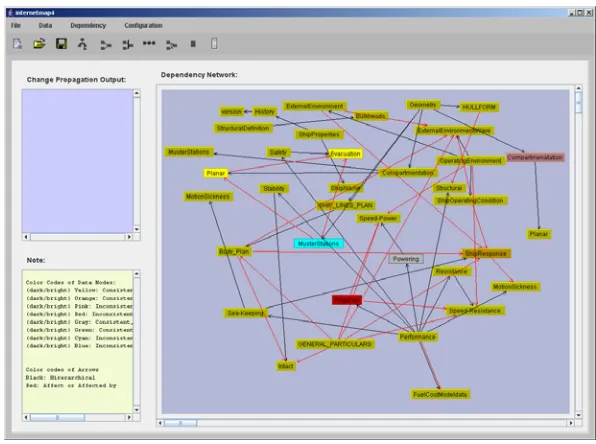Select the red Propeller node
Image resolution: width=596 pixels, height=444 pixels.
(x=347, y=300)
